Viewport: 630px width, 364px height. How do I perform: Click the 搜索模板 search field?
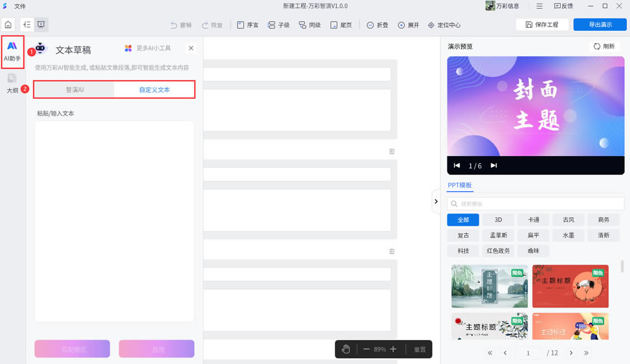pyautogui.click(x=536, y=204)
